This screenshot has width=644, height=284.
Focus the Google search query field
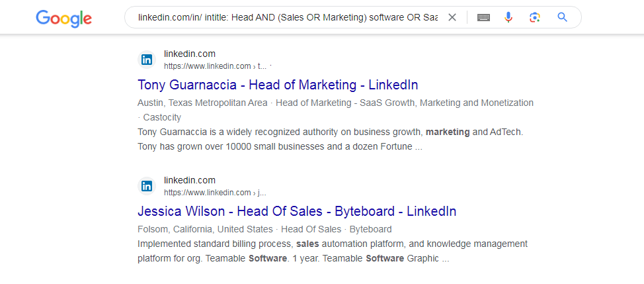[288, 17]
